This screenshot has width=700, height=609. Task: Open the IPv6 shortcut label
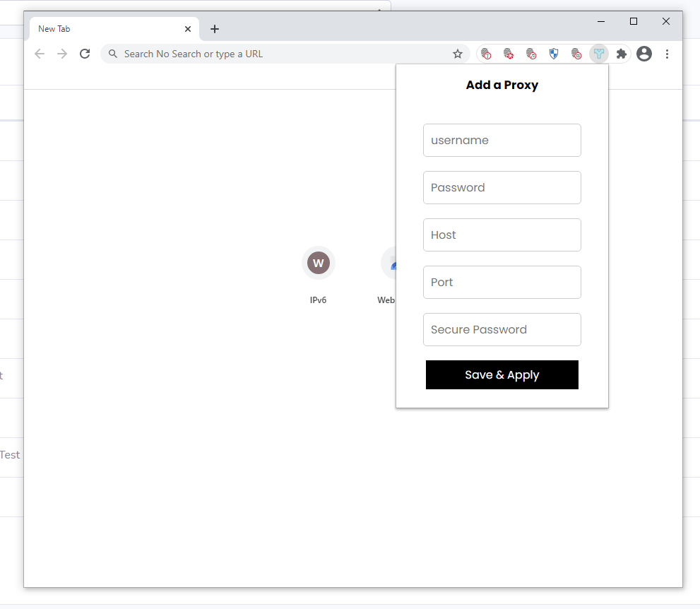tap(319, 300)
